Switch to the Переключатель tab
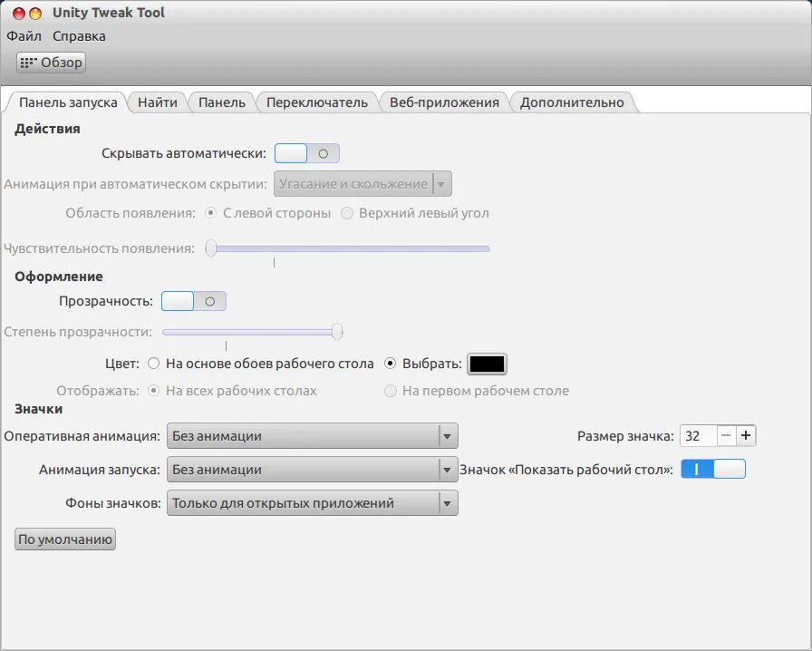812x651 pixels. click(317, 102)
